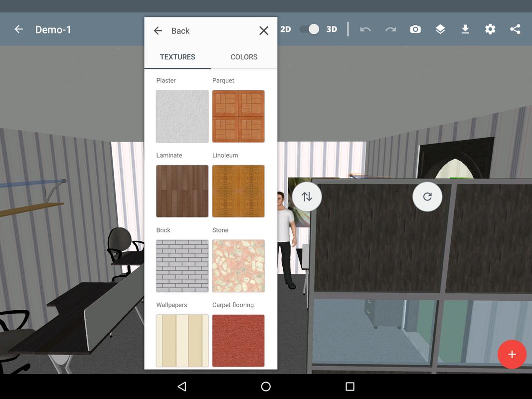
Task: Click the 'Plaster' label text
Action: [x=166, y=80]
